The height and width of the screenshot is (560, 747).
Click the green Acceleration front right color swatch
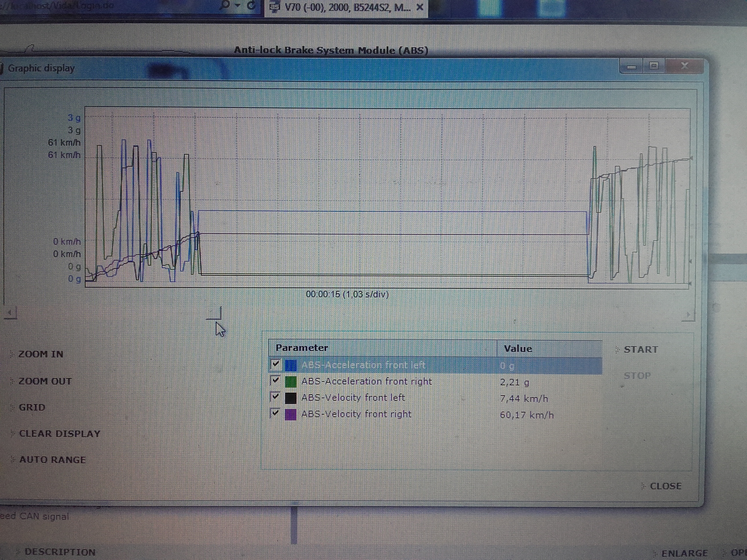click(x=290, y=382)
